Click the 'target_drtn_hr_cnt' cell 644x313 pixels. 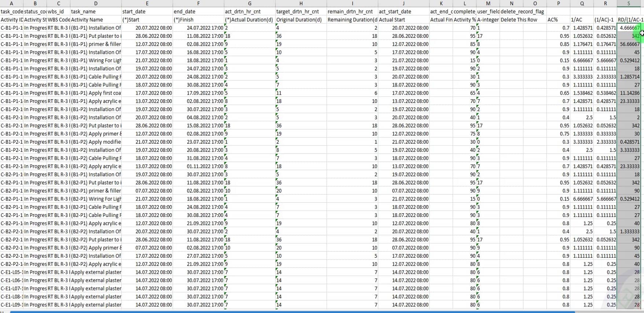tap(301, 12)
